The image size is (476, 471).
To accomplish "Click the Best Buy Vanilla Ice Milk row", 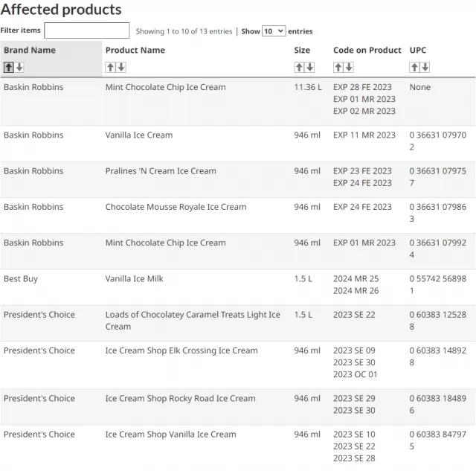I will pyautogui.click(x=238, y=287).
